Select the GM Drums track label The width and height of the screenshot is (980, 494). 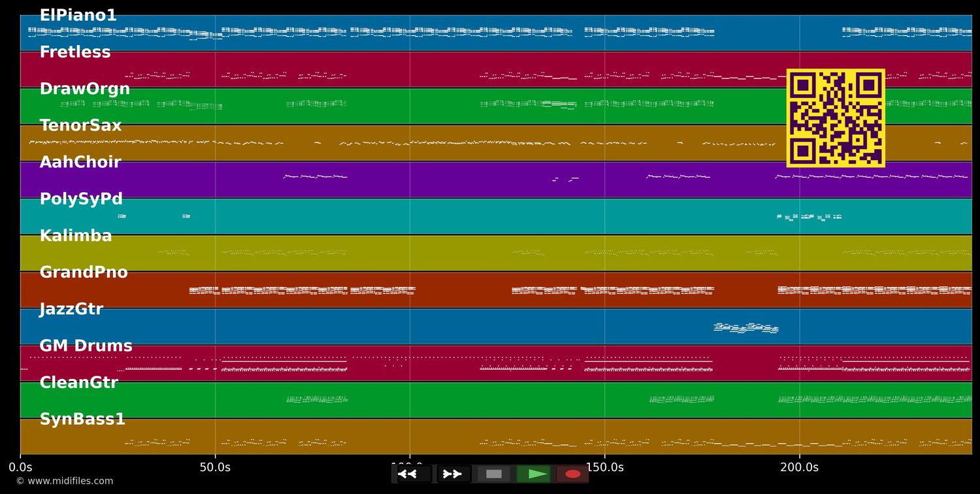pos(86,346)
